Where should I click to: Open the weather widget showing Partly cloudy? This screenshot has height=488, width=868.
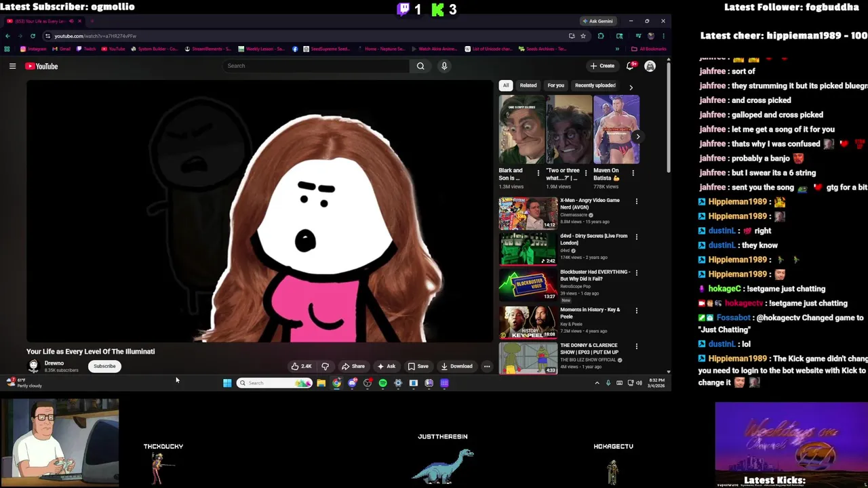(x=24, y=383)
